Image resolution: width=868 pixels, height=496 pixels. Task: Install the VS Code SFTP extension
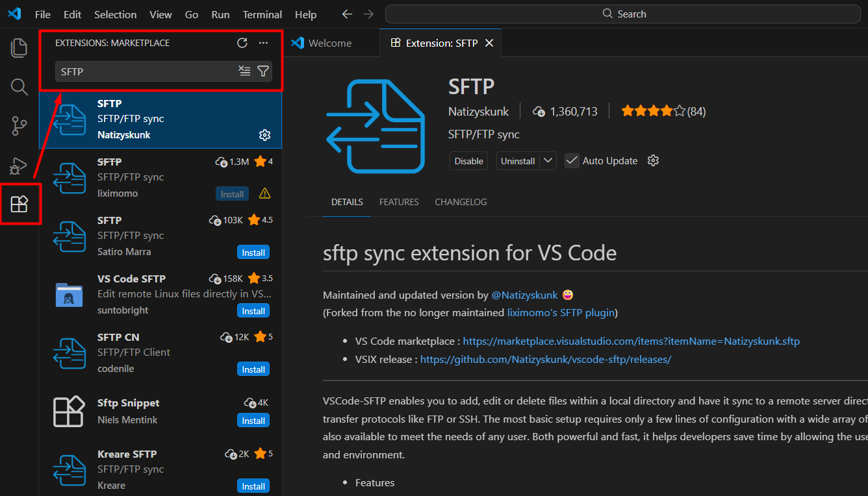click(253, 311)
